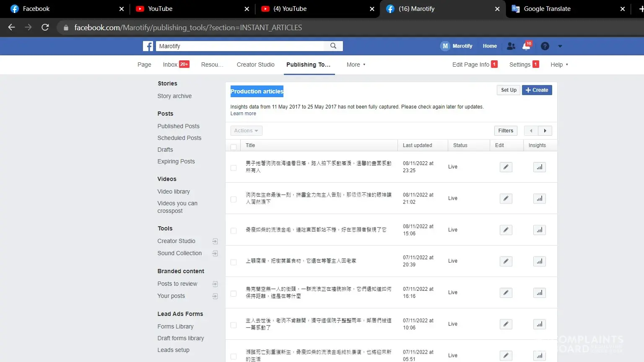Open the quick help question mark icon
The image size is (644, 362).
(545, 46)
